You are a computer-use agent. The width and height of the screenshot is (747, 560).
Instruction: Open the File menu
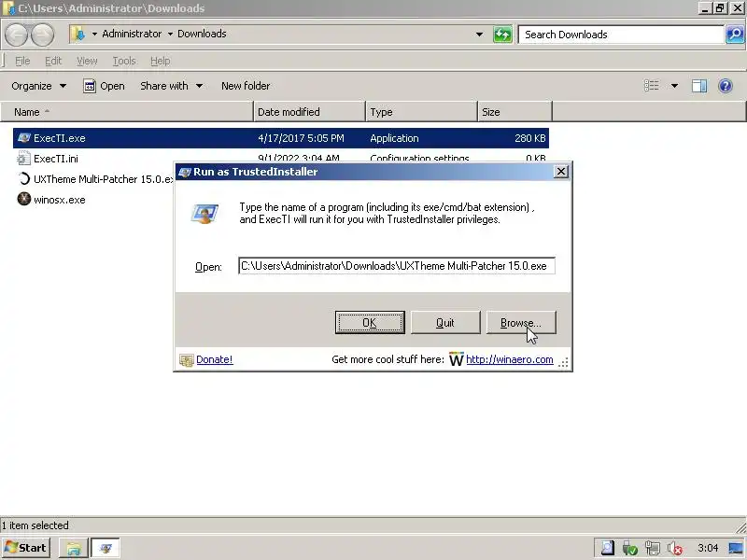click(x=22, y=61)
